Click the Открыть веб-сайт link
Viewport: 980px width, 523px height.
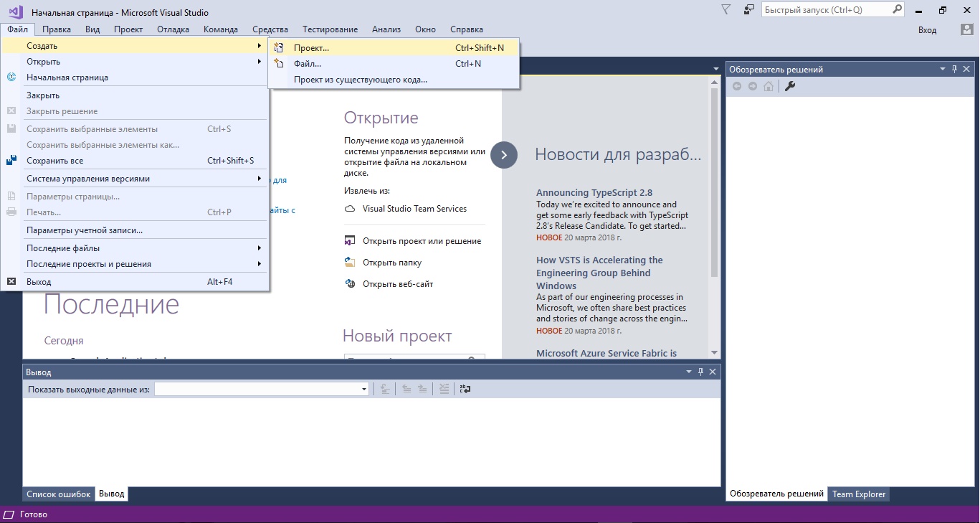point(398,284)
